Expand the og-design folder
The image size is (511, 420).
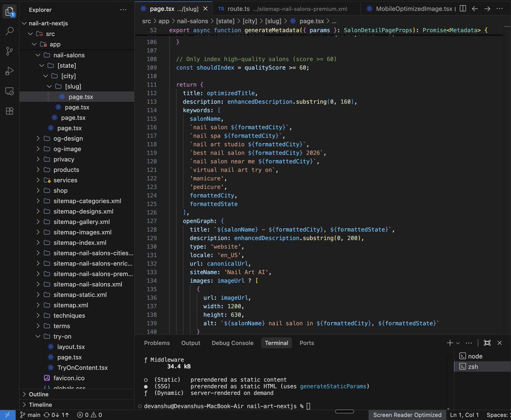click(x=77, y=138)
